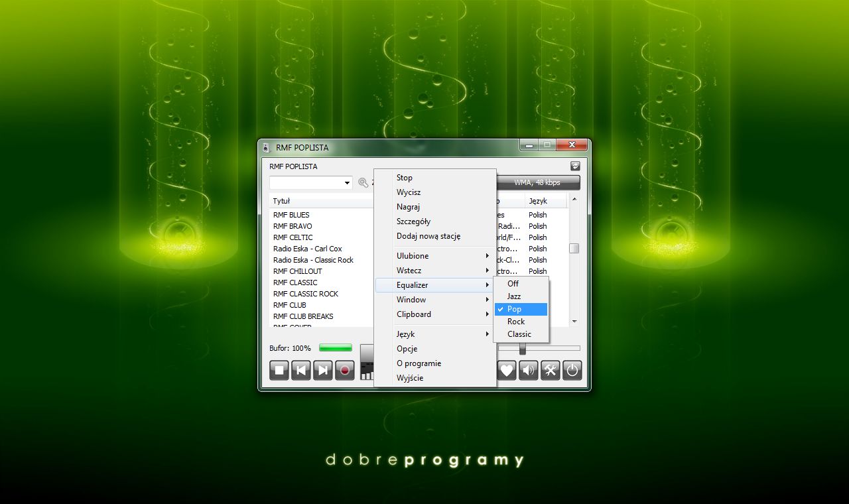Viewport: 849px width, 504px height.
Task: Minimize the RMF POPLISTA window
Action: pos(529,145)
